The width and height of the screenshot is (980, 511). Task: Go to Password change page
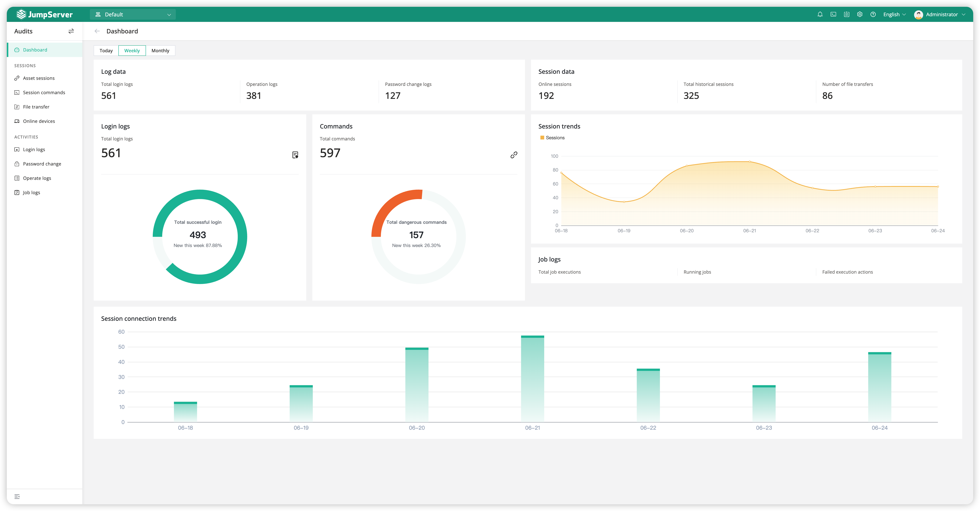pyautogui.click(x=42, y=164)
